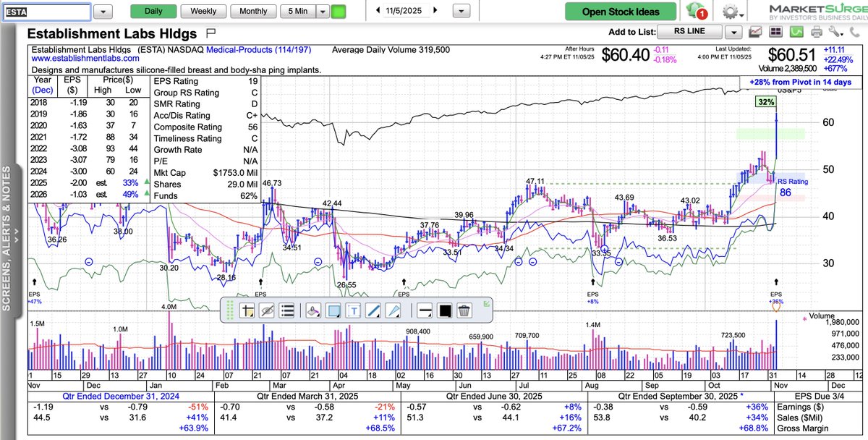Switch to the Monthly chart tab

pyautogui.click(x=253, y=12)
